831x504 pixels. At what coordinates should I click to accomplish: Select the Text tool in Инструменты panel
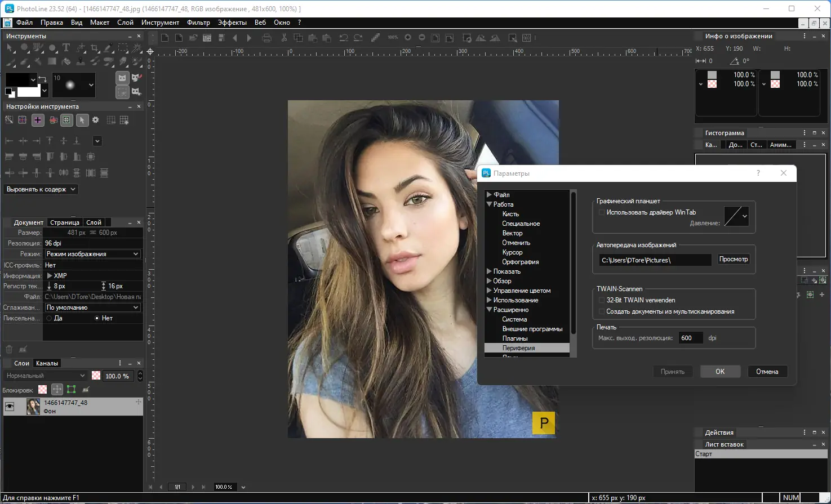click(x=66, y=48)
